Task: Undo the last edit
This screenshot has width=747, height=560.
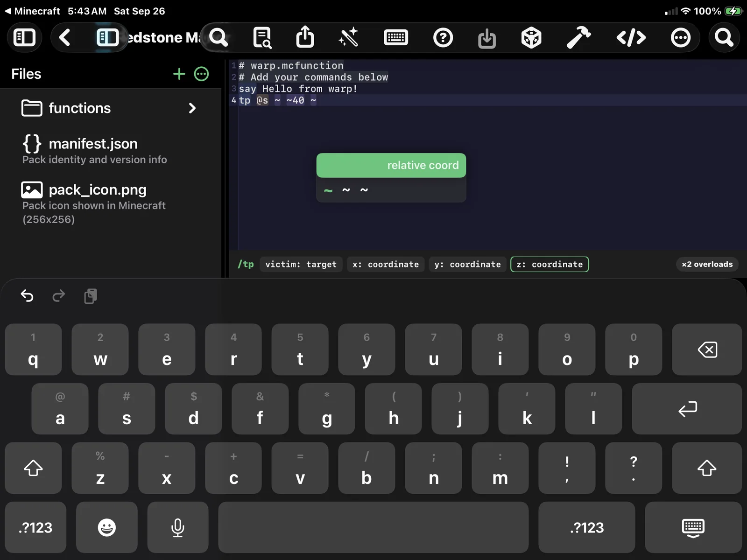Action: (x=27, y=296)
